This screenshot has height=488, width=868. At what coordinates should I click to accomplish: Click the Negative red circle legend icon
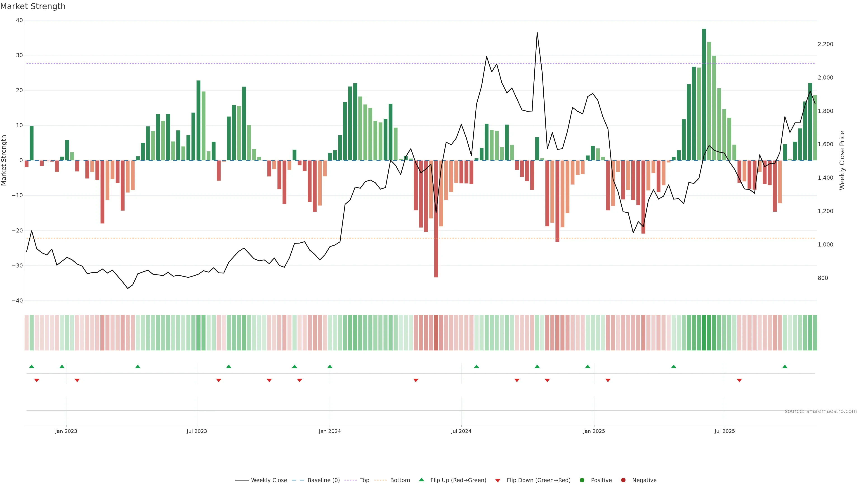[x=623, y=480]
